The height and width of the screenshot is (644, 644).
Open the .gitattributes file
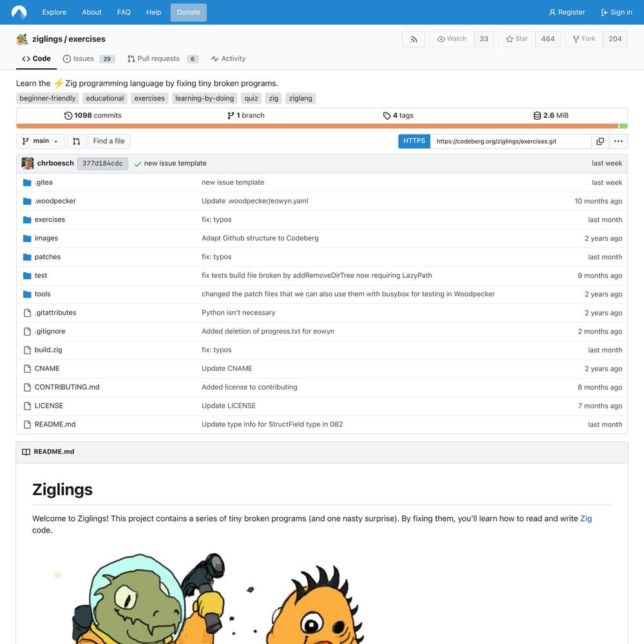pos(55,312)
